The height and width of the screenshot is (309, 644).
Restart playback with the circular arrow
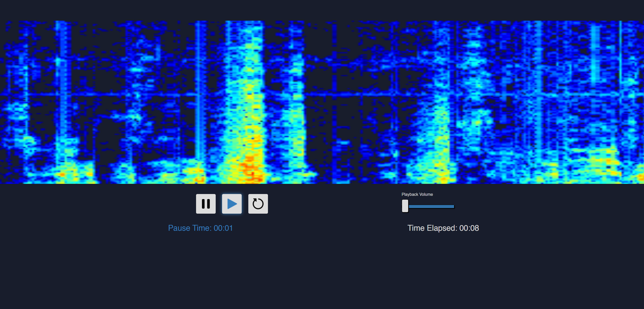pos(258,204)
